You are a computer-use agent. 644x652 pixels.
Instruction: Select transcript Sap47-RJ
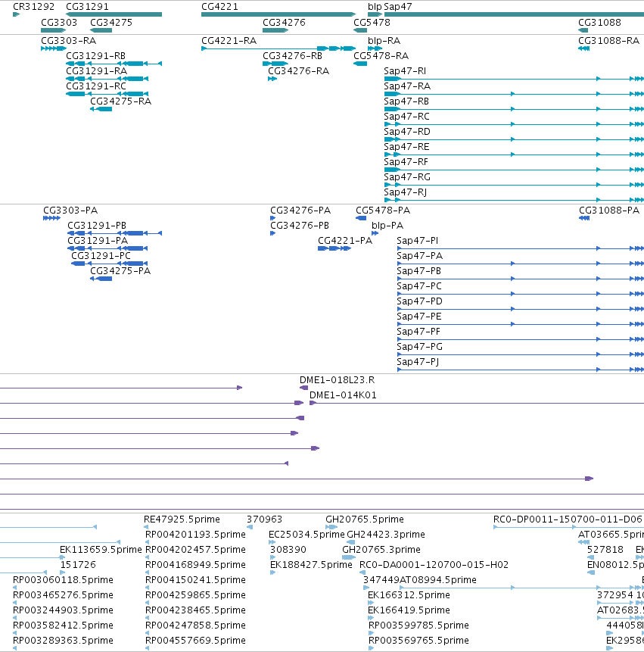tap(406, 192)
